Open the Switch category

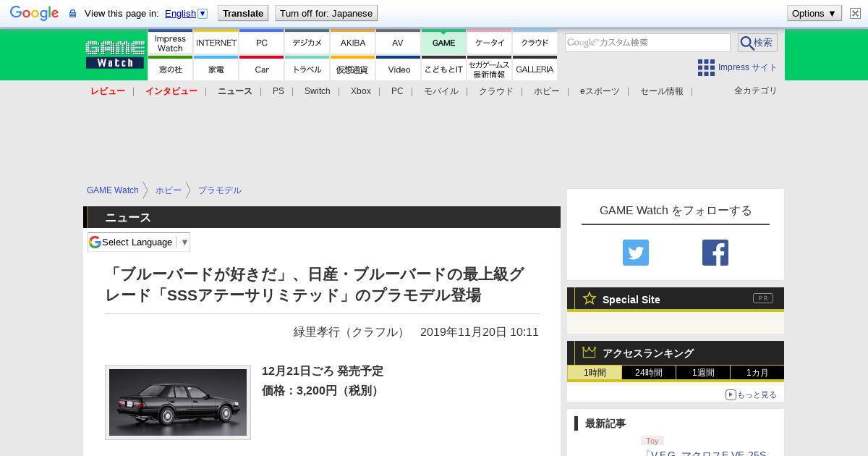tap(318, 91)
